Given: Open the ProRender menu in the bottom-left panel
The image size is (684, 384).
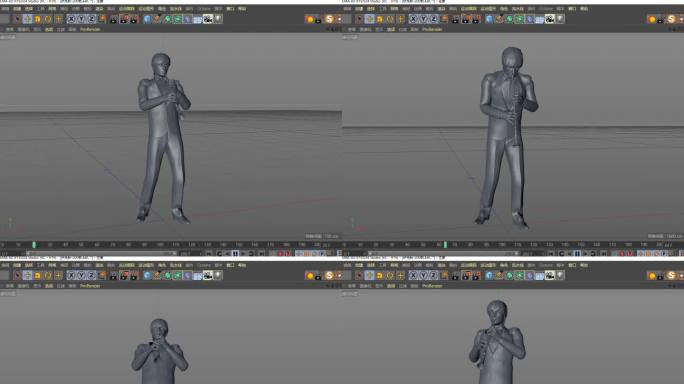Looking at the screenshot, I should pos(90,286).
